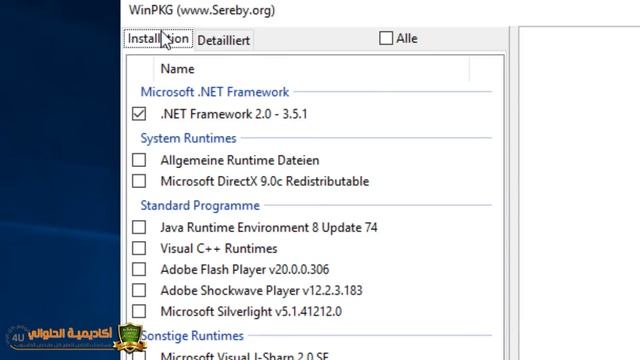Viewport: 640px width, 360px height.
Task: Open the Detailliert tab
Action: [224, 40]
